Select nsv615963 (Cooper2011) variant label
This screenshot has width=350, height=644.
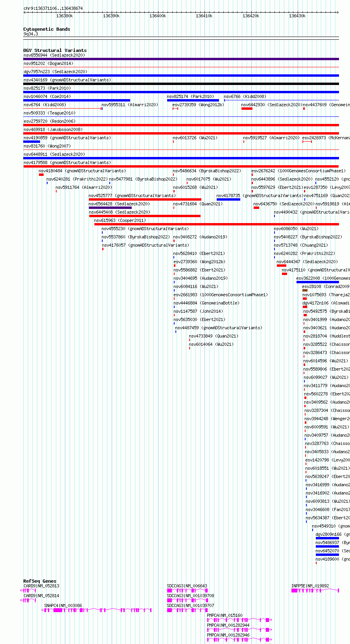click(120, 220)
